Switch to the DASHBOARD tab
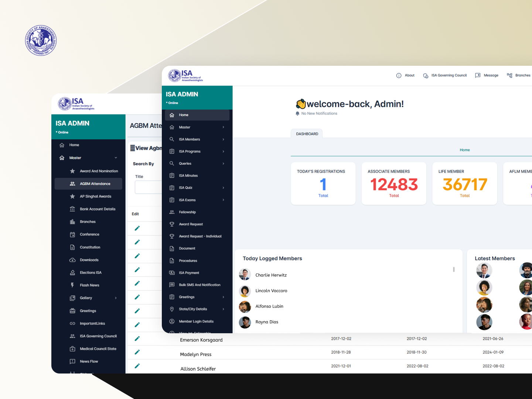Viewport: 532px width, 399px height. (x=307, y=134)
